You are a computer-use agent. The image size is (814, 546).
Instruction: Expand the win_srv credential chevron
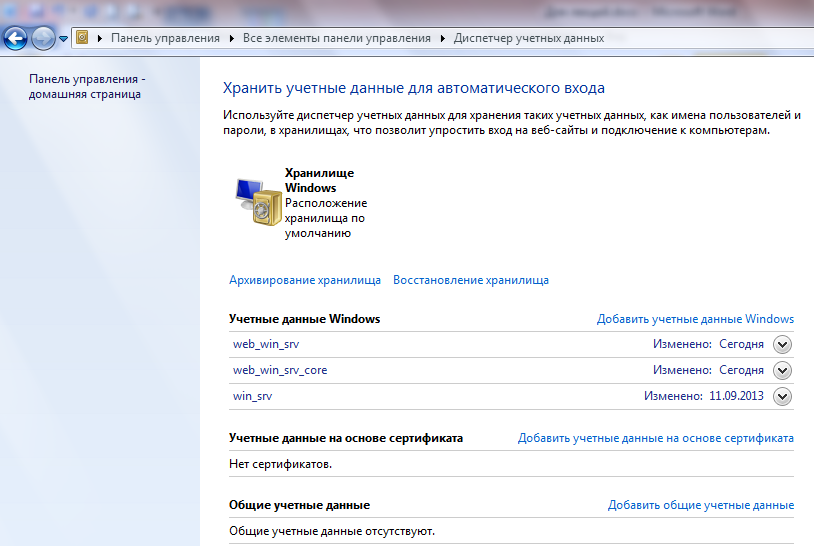click(782, 397)
